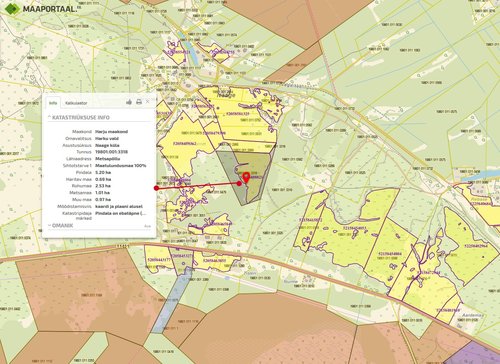Click the thumbs-up icon in info panel
Viewport: 500px width, 364px height.
click(129, 102)
